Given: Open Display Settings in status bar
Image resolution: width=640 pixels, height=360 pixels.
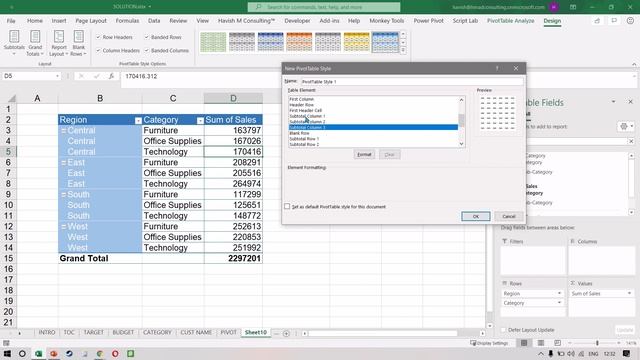Looking at the screenshot, I should 489,343.
